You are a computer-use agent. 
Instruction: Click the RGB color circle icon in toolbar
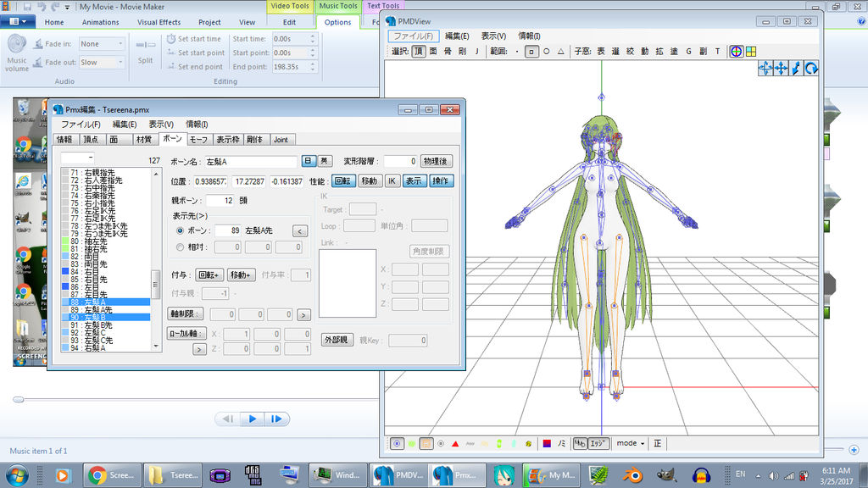coord(736,51)
